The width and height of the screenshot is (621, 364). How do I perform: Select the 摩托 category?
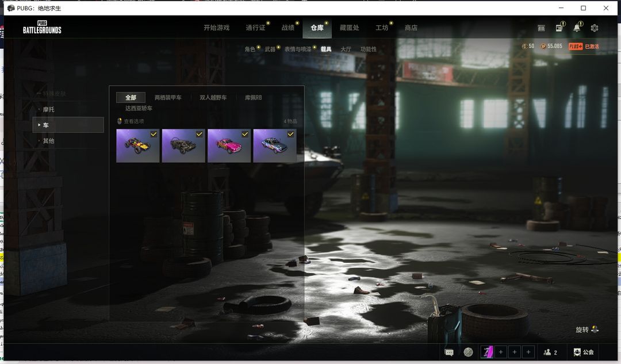(x=49, y=109)
